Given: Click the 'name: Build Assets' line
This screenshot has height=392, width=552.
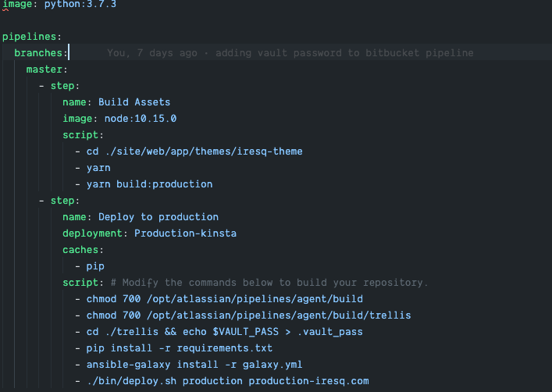Looking at the screenshot, I should 116,102.
